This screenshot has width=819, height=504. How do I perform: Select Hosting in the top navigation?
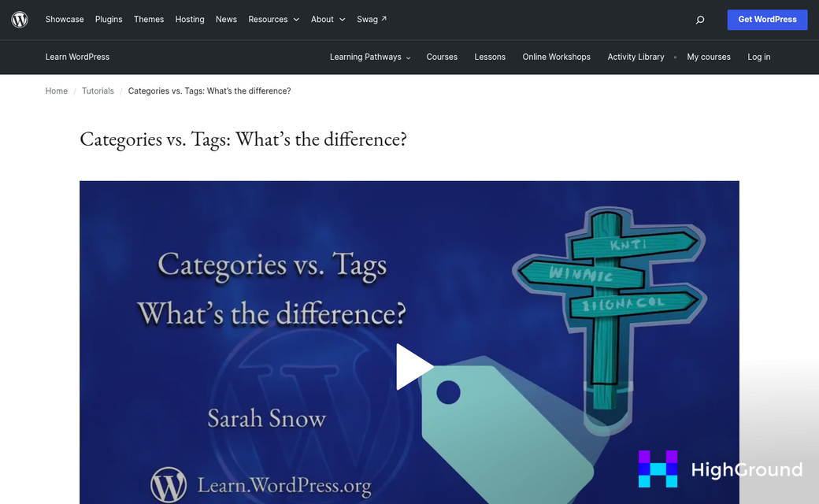click(190, 20)
